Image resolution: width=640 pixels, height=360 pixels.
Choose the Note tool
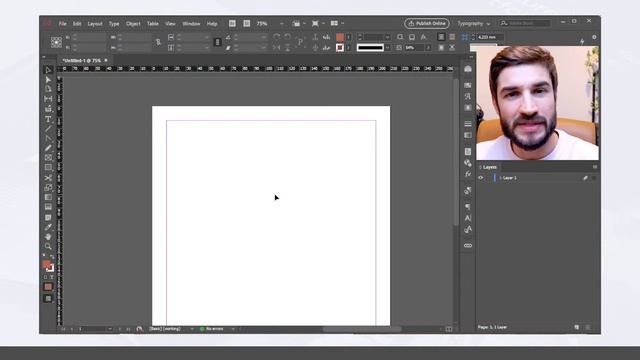[48, 217]
